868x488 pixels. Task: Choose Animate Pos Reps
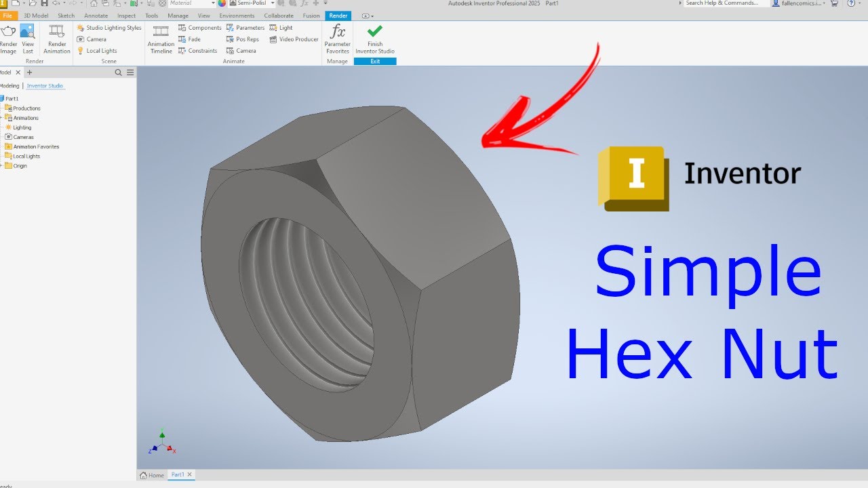[243, 39]
